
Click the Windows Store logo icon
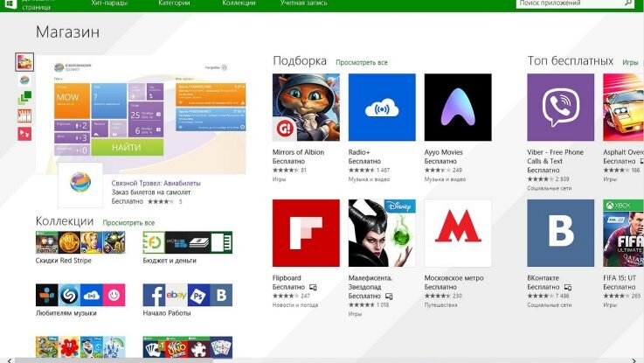pyautogui.click(x=10, y=4)
